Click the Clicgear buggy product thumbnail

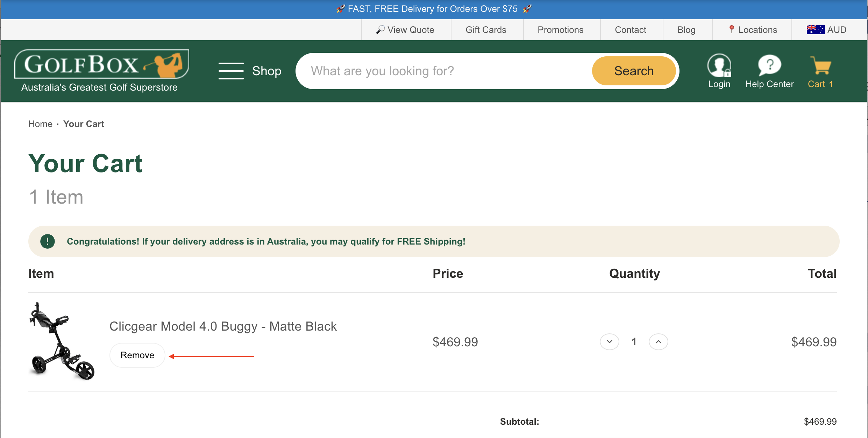62,341
